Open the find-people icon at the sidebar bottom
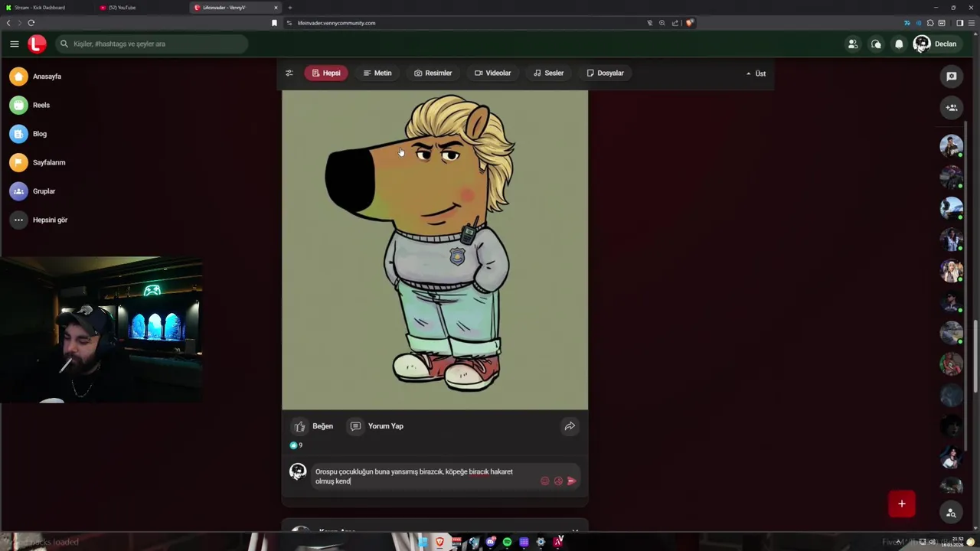Image resolution: width=980 pixels, height=551 pixels. tap(951, 513)
